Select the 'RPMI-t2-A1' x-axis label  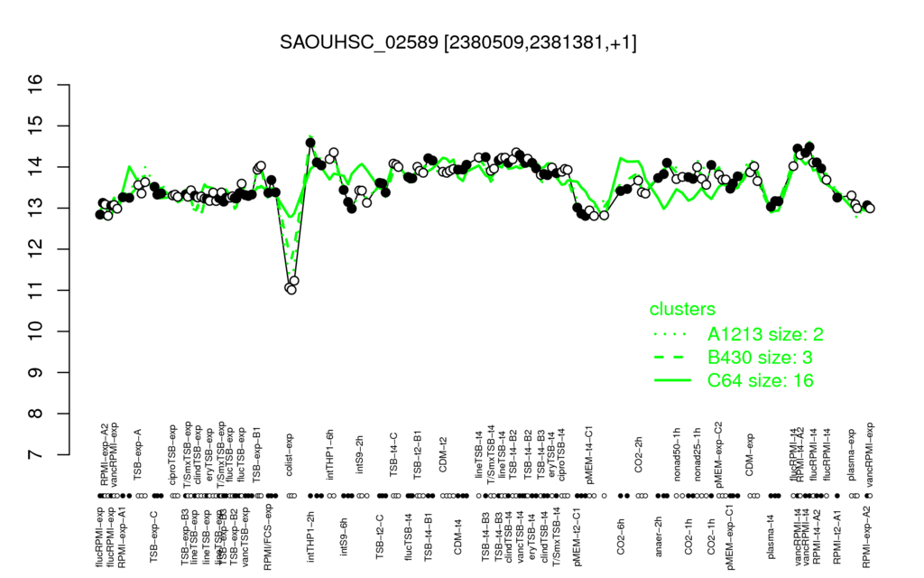(837, 537)
